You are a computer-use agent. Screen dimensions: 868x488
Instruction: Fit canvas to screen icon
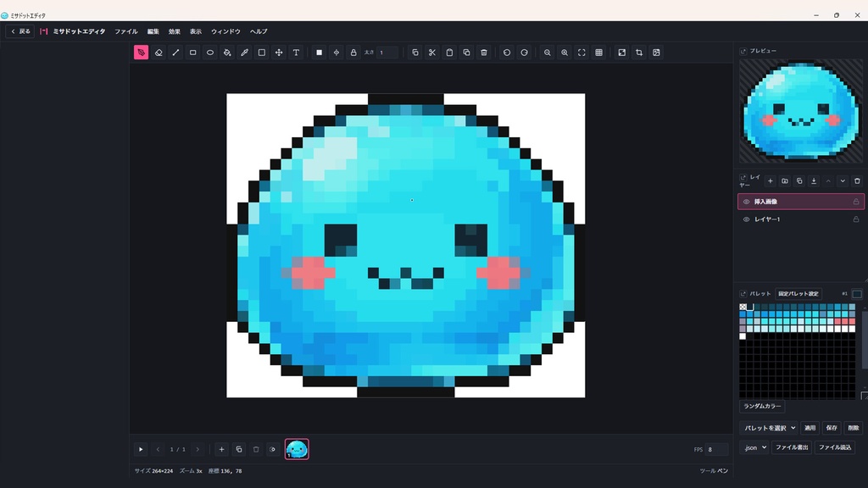pos(581,53)
